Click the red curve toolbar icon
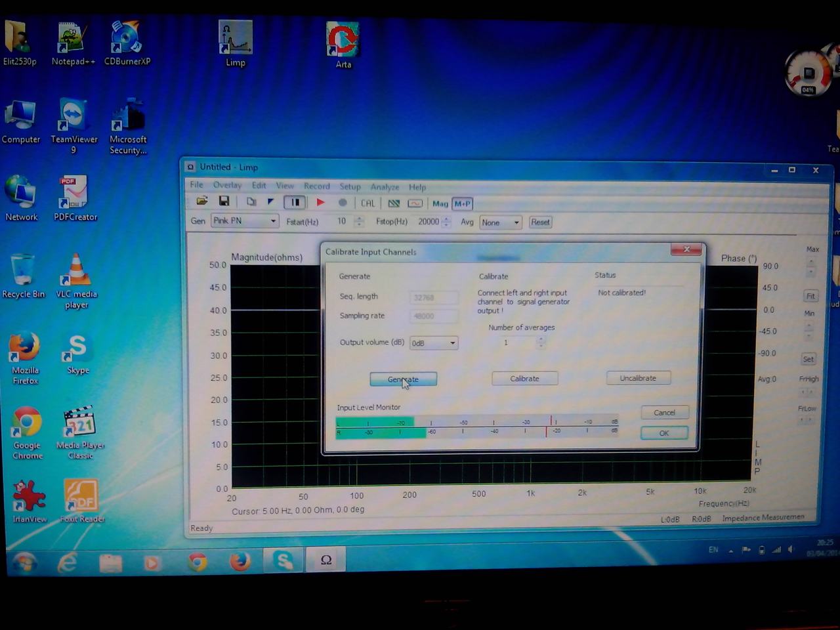This screenshot has width=840, height=630. (x=415, y=203)
